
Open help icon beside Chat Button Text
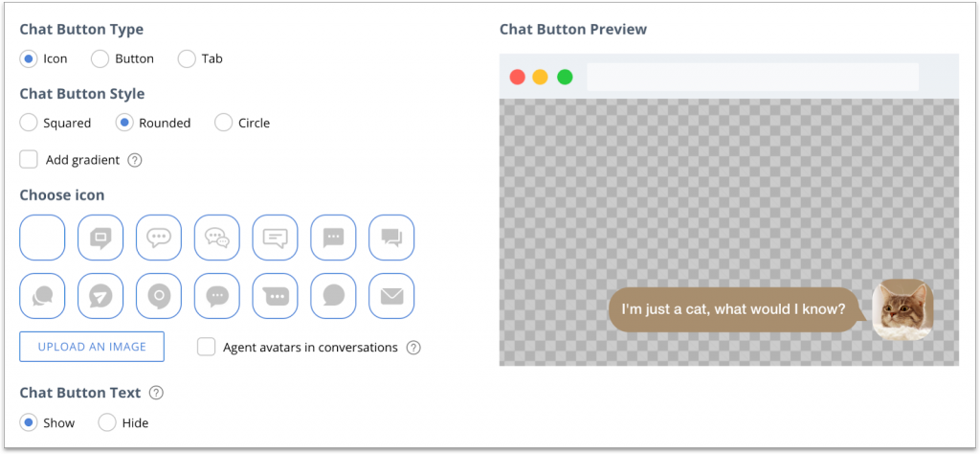click(156, 393)
